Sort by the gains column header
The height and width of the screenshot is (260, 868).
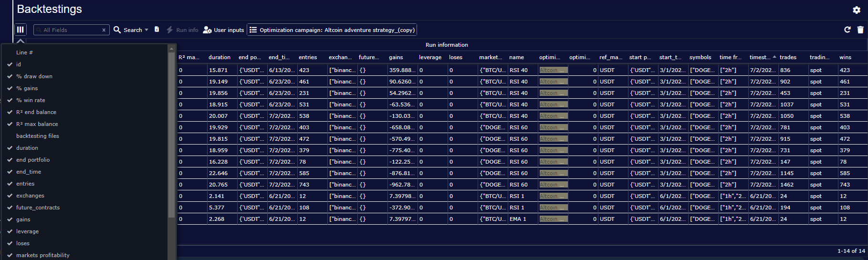(x=396, y=57)
